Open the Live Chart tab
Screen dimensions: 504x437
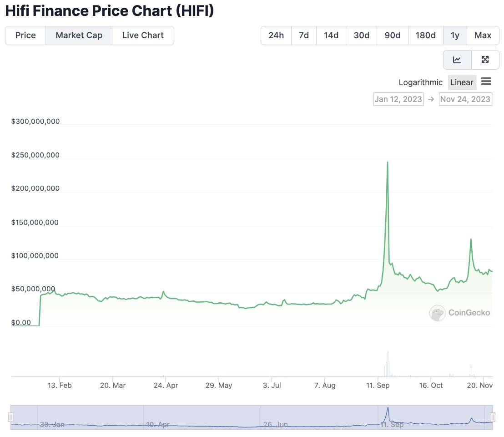pos(143,36)
